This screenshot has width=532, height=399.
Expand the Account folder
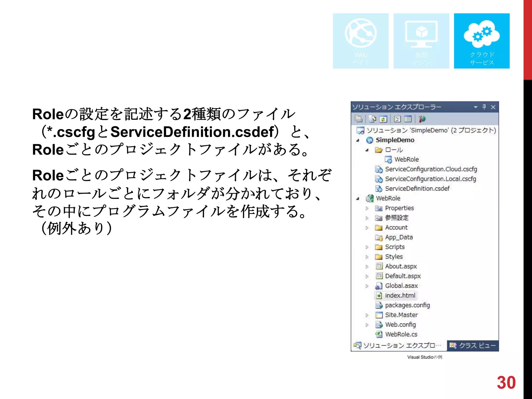367,228
